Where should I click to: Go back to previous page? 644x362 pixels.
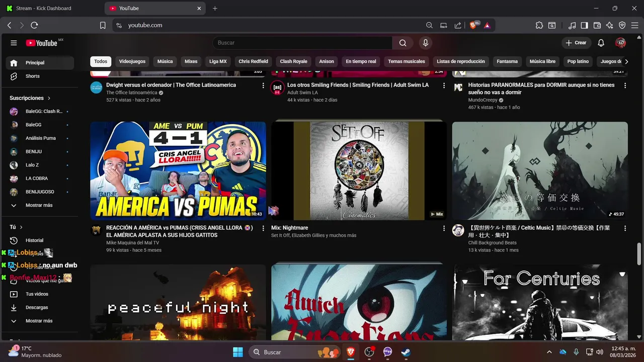point(9,25)
